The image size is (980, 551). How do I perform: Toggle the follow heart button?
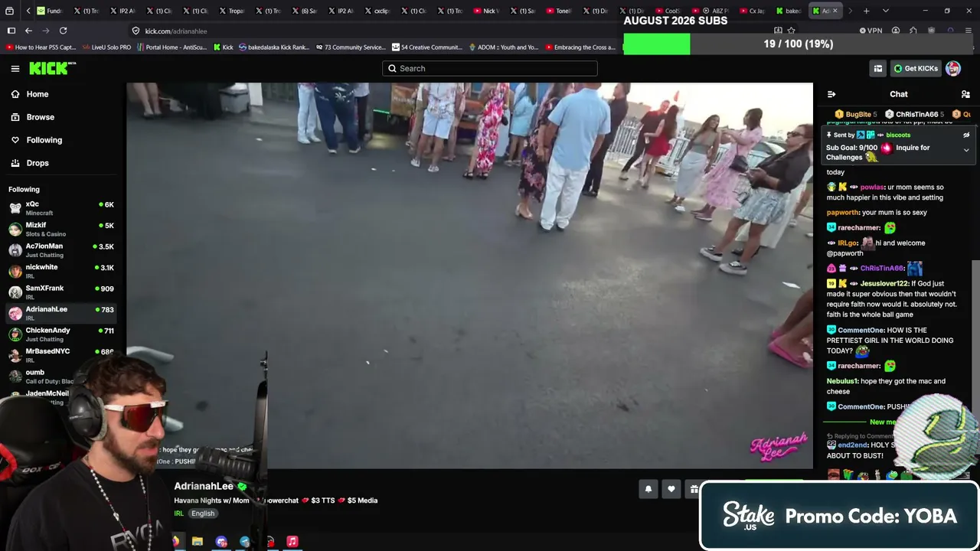point(671,489)
